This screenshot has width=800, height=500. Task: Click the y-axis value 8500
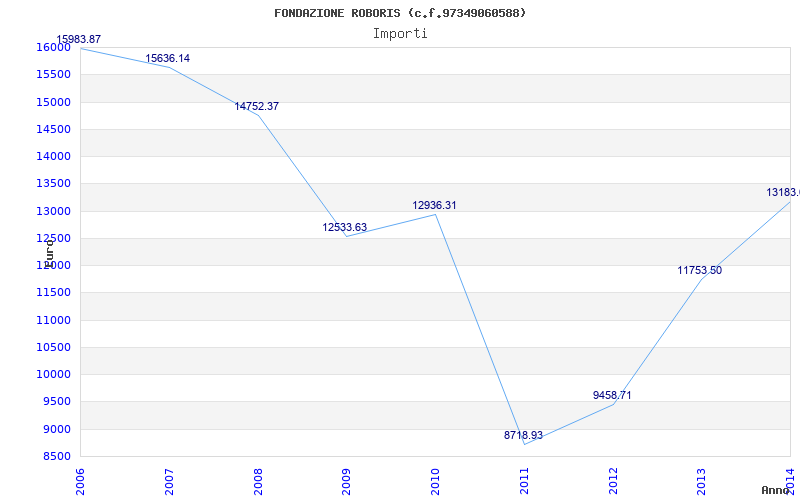(57, 456)
